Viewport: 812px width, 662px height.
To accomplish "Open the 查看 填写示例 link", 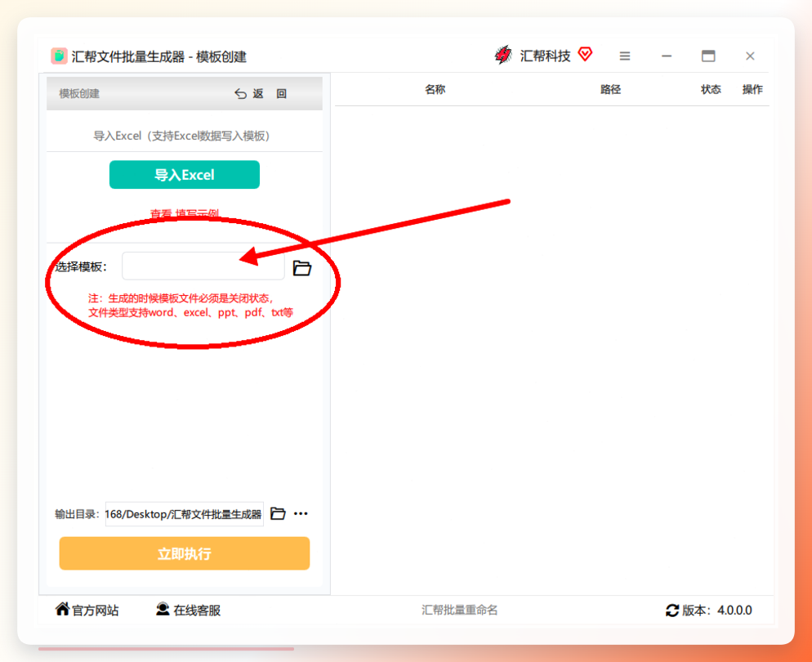I will 185,213.
